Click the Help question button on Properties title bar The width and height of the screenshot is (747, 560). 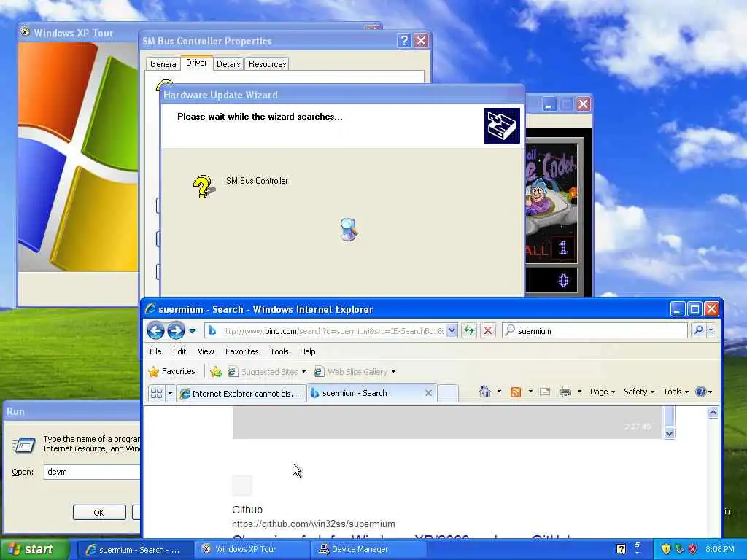coord(404,41)
